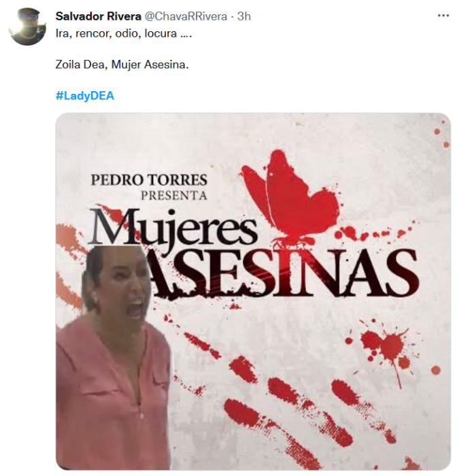Click the 'PEDRO TORRES' text in image
Image resolution: width=457 pixels, height=476 pixels.
[149, 180]
